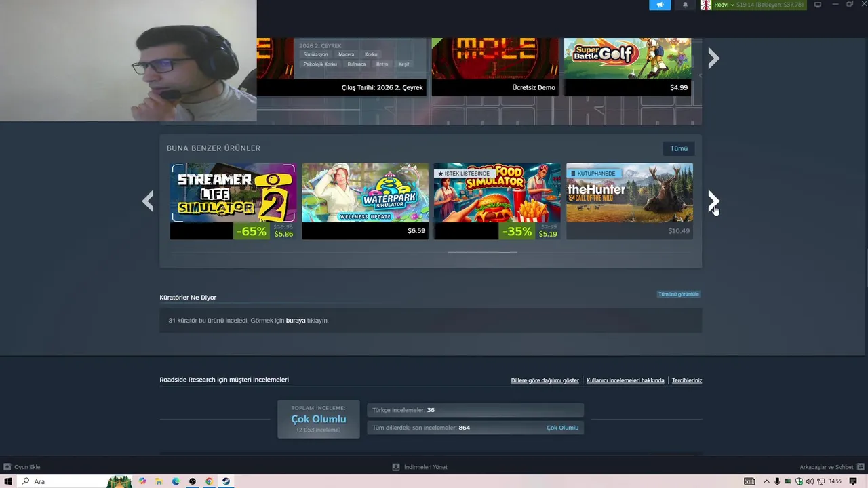This screenshot has height=488, width=868.
Task: Click Toplam İnceleme Çok Olumlu box
Action: 319,419
